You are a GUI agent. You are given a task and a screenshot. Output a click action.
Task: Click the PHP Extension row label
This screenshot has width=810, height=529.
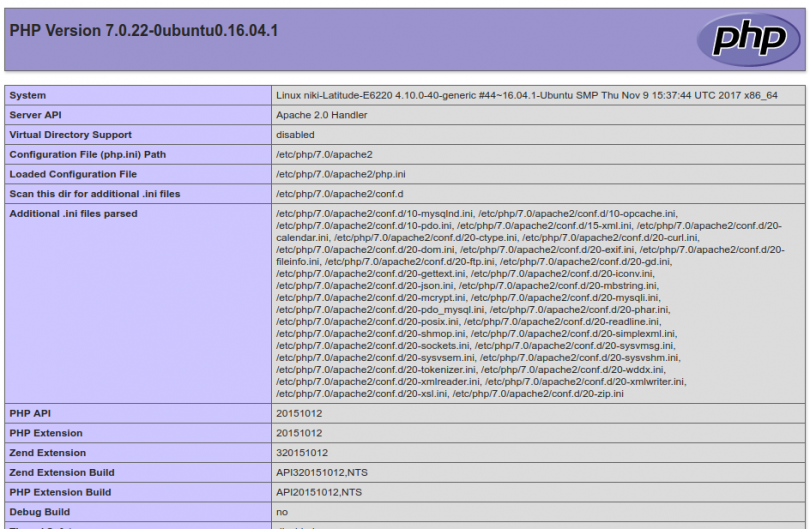click(46, 433)
